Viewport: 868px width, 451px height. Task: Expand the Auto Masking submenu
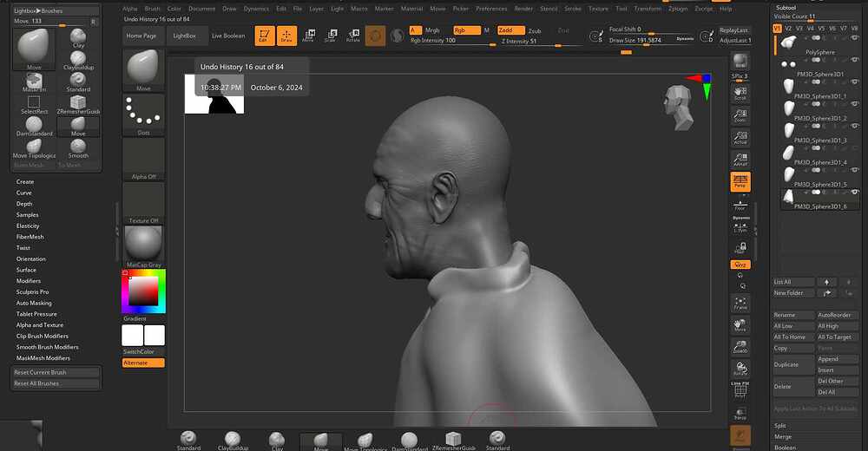(x=34, y=303)
